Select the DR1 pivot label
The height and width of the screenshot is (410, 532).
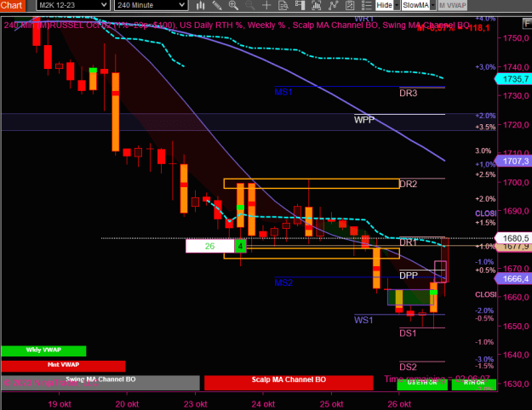click(x=409, y=242)
